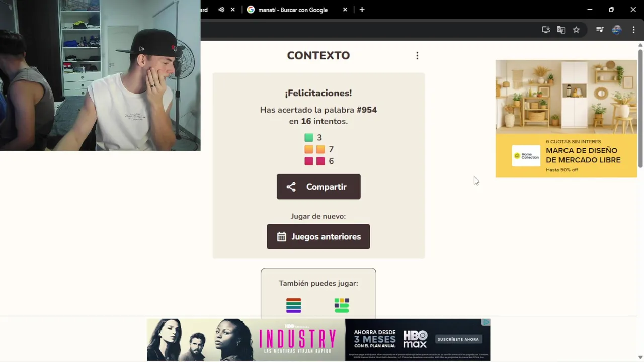This screenshot has width=644, height=362.
Task: Open the browser profile avatar
Action: point(617,30)
